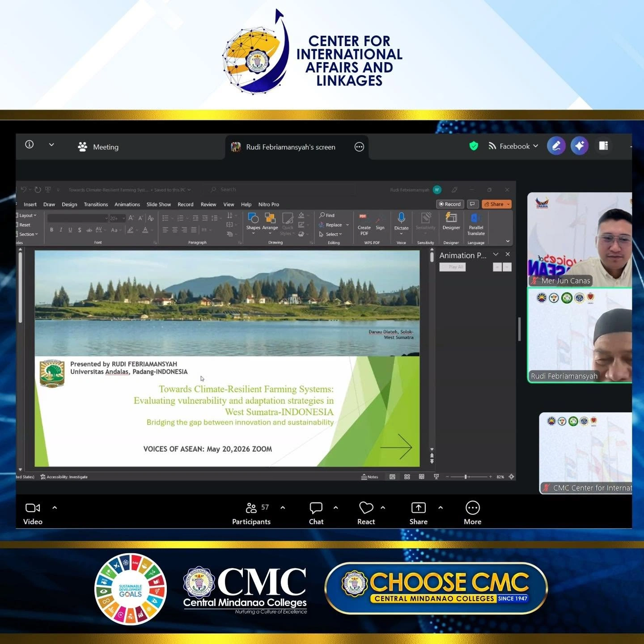
Task: Apply Italic formatting in Font group
Action: 61,230
